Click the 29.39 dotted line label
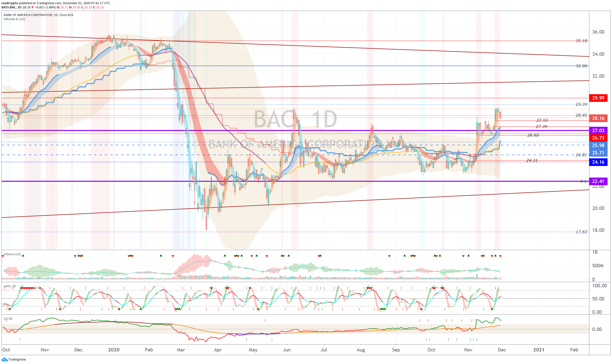 pos(581,104)
